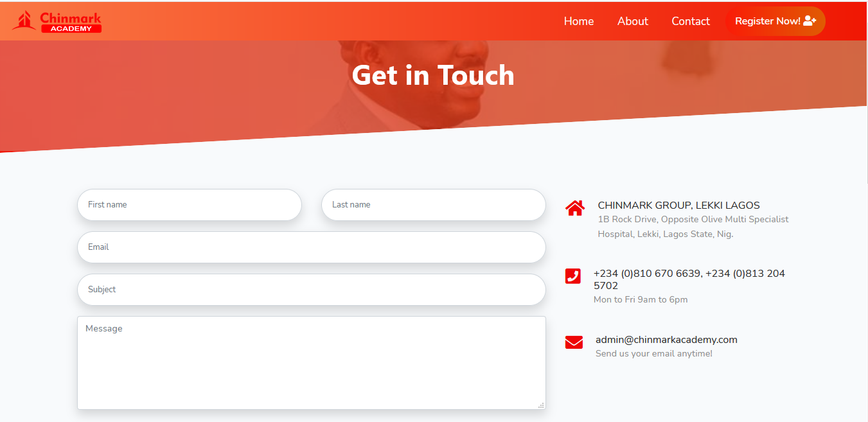868x422 pixels.
Task: Click the Message box resize handle
Action: coord(541,405)
